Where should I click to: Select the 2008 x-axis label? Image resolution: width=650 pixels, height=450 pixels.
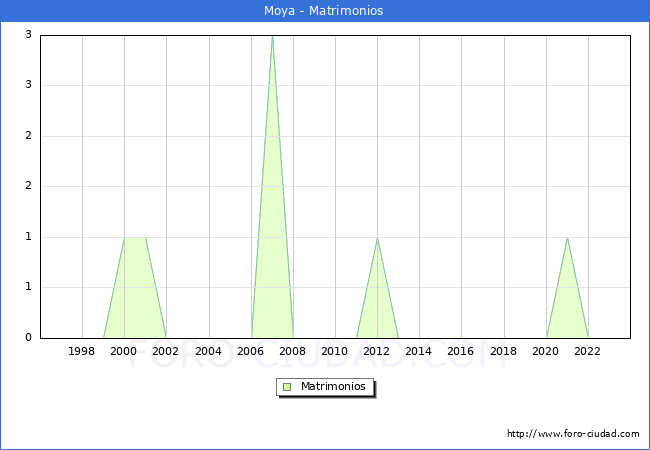[x=293, y=351]
